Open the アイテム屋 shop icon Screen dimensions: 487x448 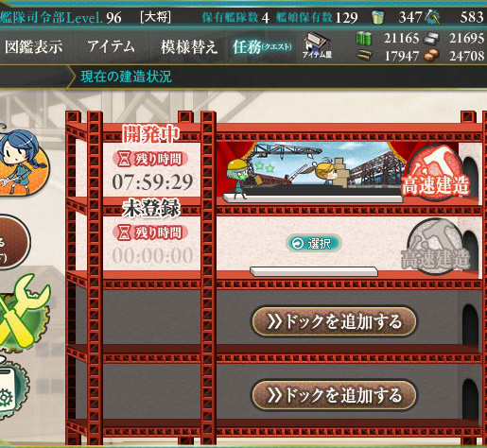pos(317,45)
